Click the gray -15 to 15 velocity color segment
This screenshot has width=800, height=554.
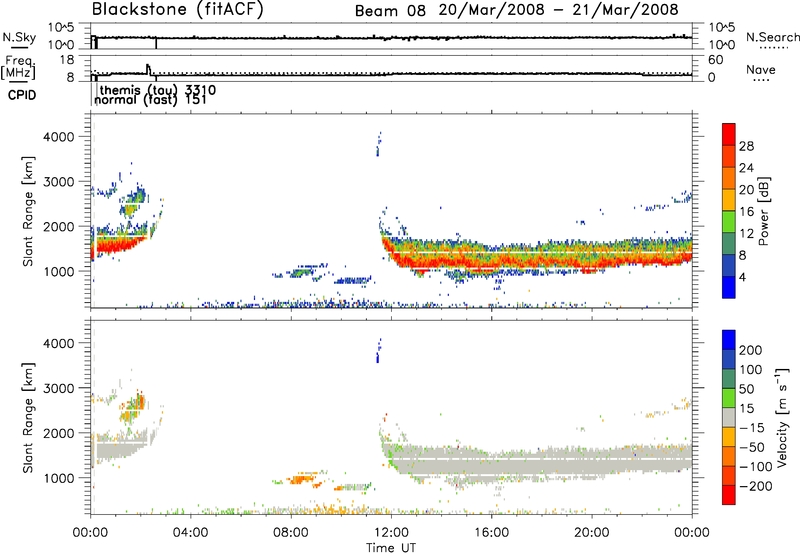click(729, 417)
